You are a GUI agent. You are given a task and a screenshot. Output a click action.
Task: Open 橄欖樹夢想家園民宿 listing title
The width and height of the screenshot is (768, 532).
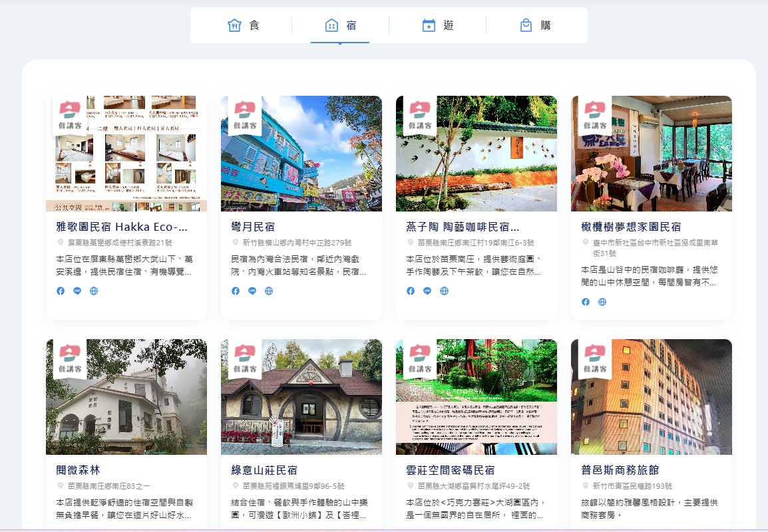632,227
